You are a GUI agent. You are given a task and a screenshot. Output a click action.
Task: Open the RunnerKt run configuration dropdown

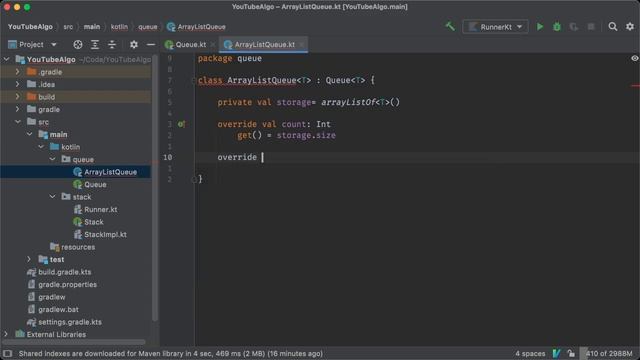[x=495, y=27]
